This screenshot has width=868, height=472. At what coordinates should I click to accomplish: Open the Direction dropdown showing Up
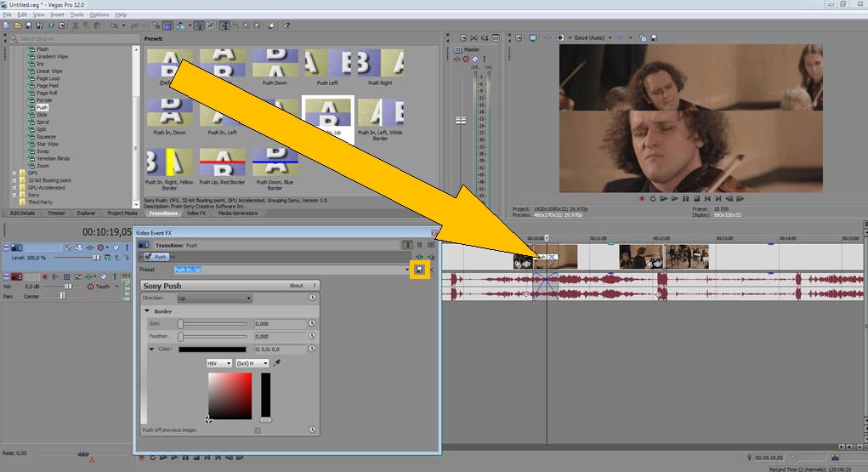(215, 298)
